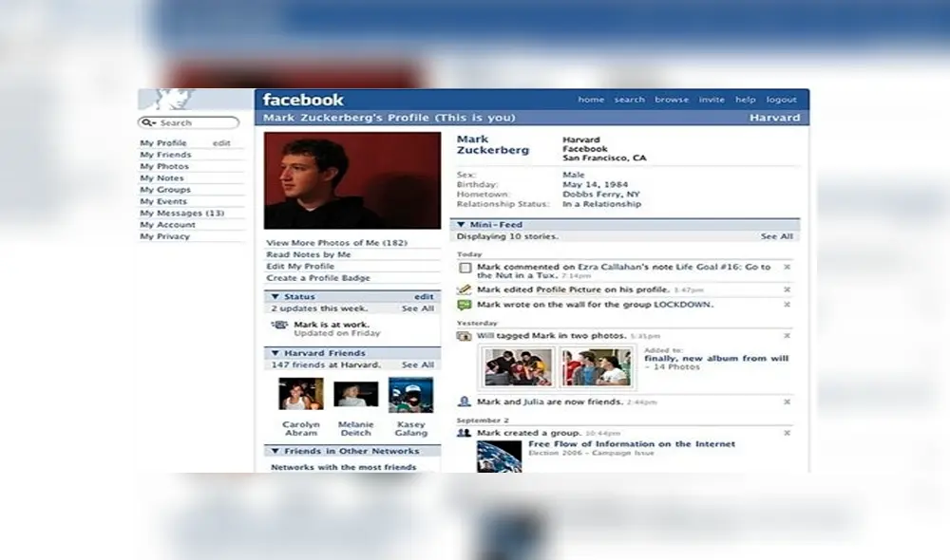The image size is (950, 560).
Task: Collapse the Harvard Friends section
Action: [x=275, y=354]
